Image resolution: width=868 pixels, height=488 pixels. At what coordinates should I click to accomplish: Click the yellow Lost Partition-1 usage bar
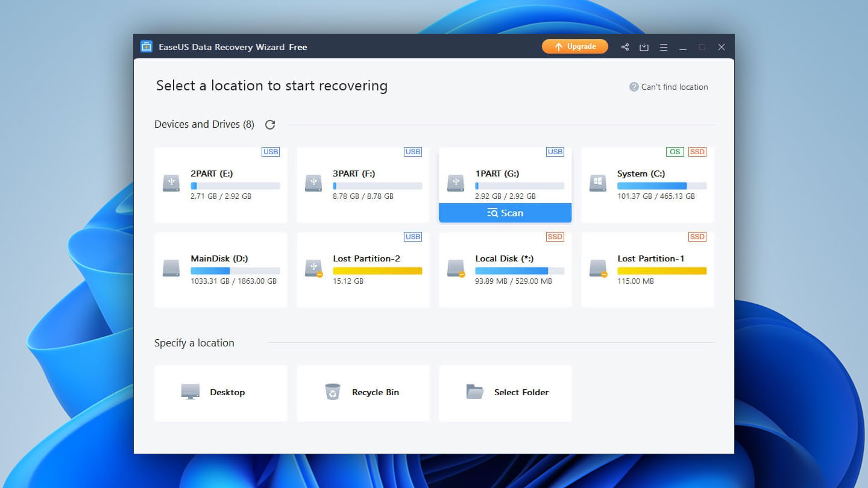click(x=662, y=271)
